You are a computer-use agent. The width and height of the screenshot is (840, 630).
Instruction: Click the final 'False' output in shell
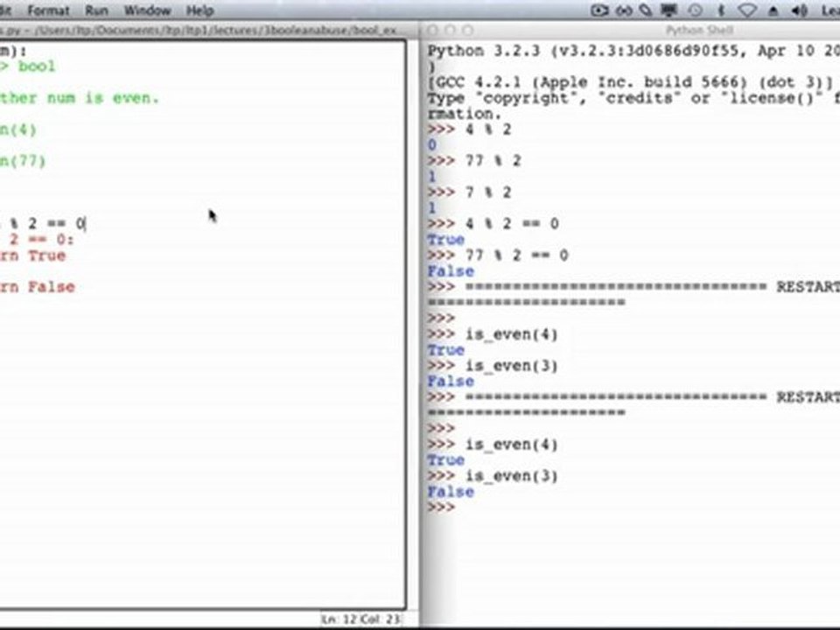coord(451,492)
